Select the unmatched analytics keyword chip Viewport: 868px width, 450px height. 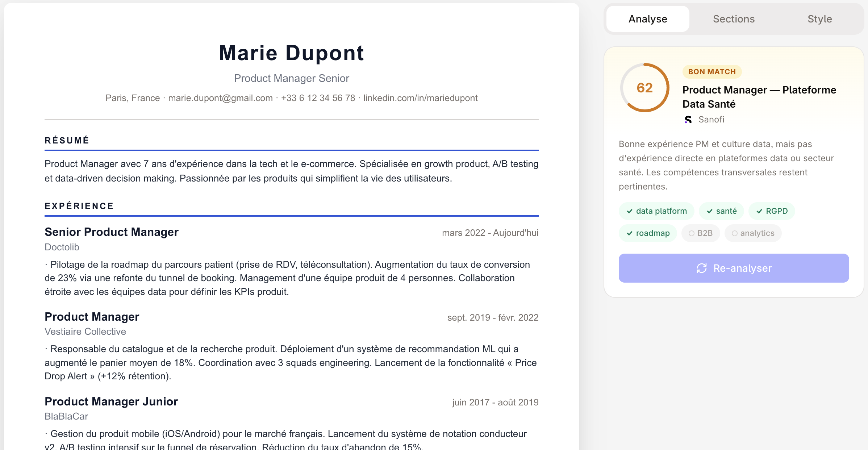(753, 233)
